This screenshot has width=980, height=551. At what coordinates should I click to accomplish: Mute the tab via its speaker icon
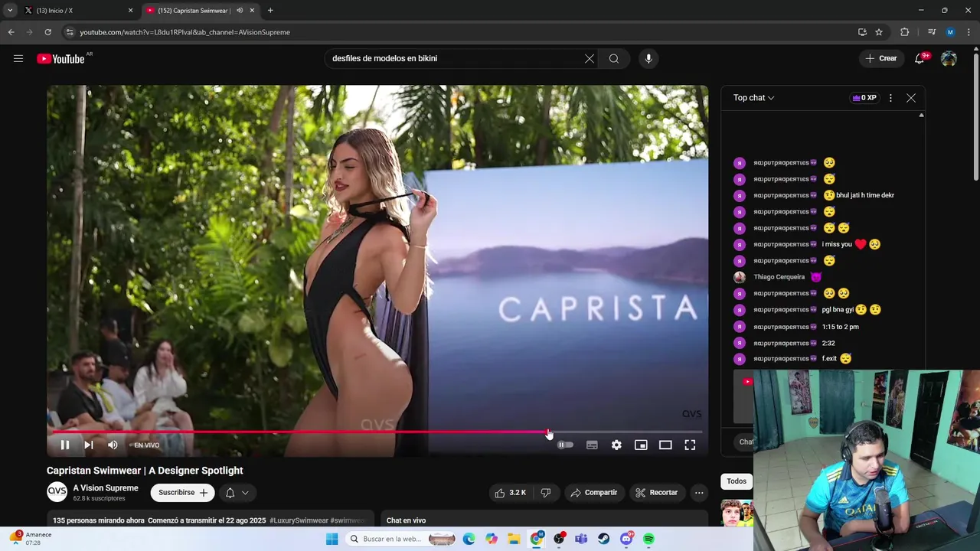240,11
